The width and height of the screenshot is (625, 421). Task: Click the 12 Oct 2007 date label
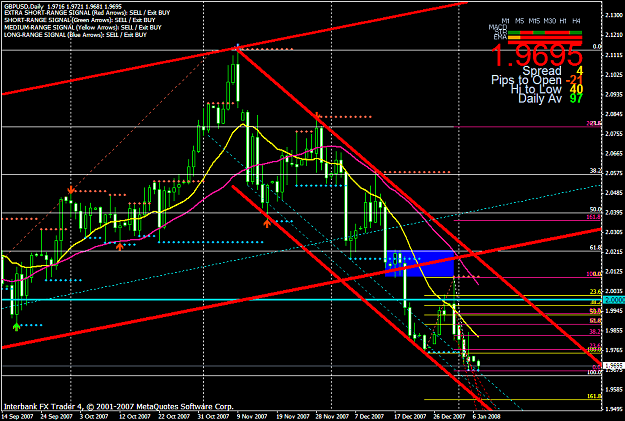pyautogui.click(x=134, y=417)
